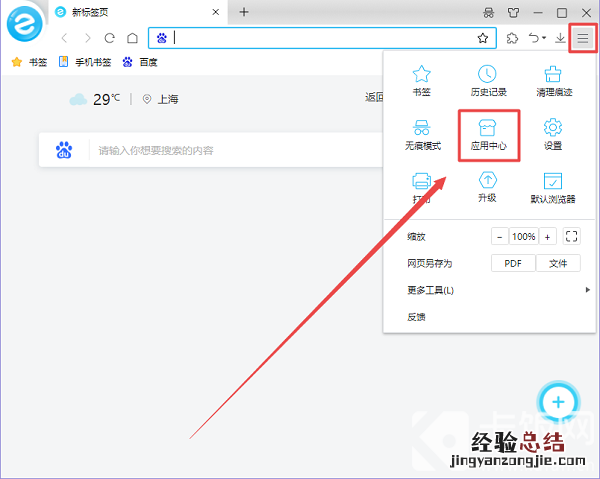This screenshot has height=479, width=600.
Task: Open a new tab with plus button
Action: coord(244,12)
